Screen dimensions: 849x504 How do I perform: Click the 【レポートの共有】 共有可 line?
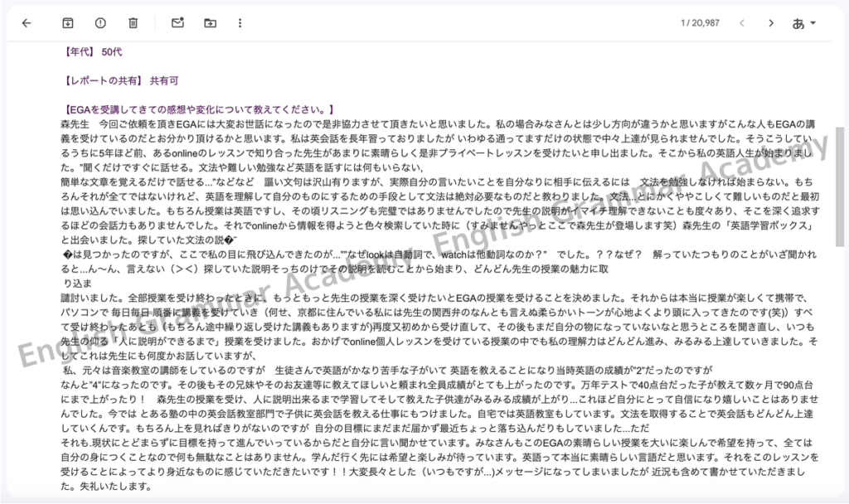coord(119,80)
